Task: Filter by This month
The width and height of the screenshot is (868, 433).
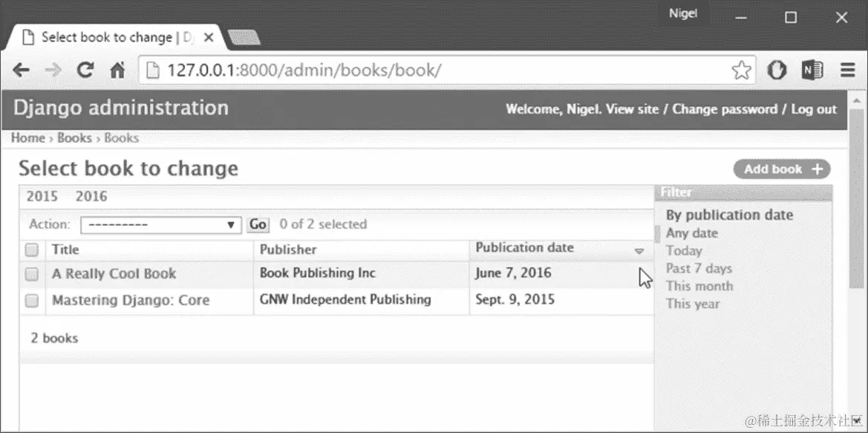Action: 699,286
